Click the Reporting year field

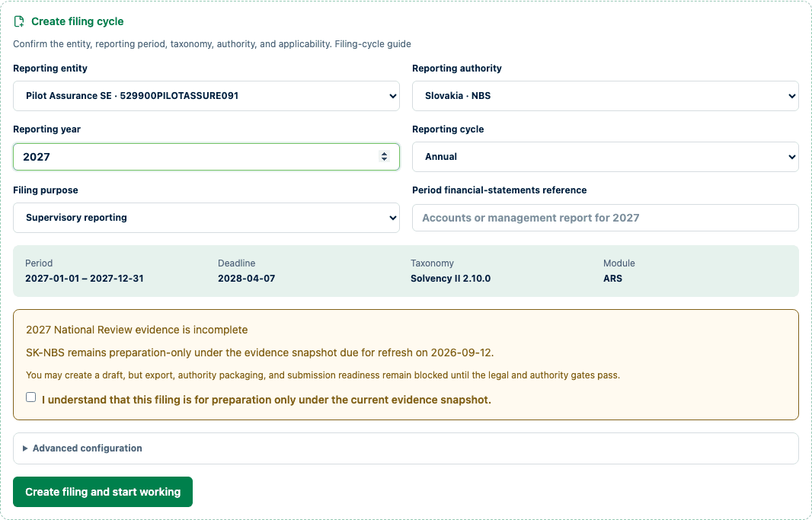[206, 157]
